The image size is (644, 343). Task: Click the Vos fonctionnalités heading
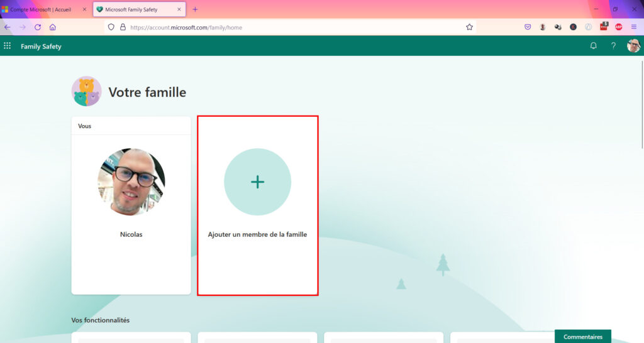coord(100,320)
